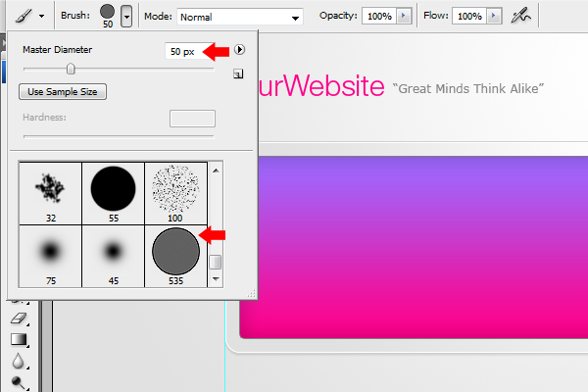Screen dimensions: 588x392
Task: Select the 32 splatter brush preset
Action: (50, 194)
